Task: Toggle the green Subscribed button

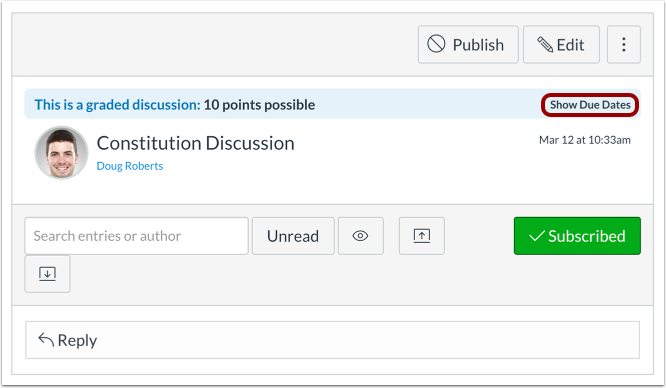Action: pos(577,236)
